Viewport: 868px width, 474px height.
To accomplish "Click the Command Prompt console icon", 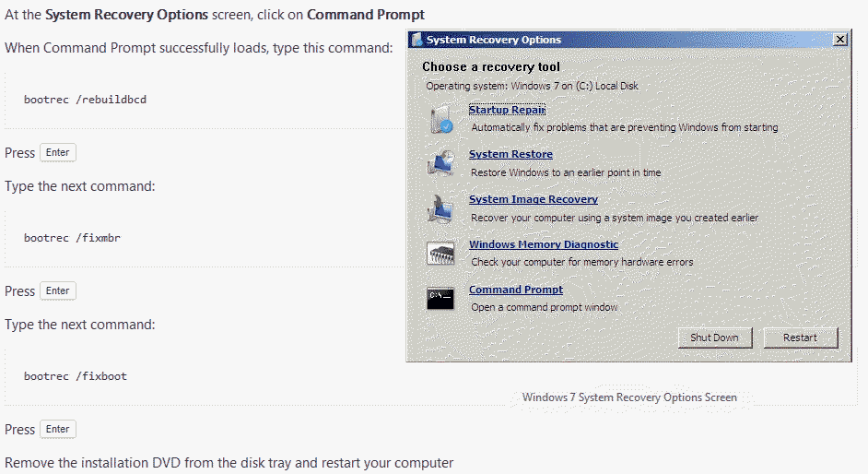I will tap(440, 299).
